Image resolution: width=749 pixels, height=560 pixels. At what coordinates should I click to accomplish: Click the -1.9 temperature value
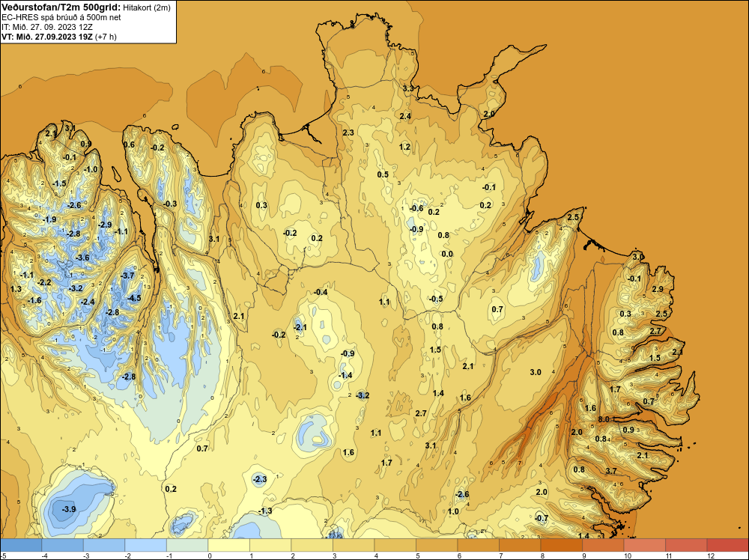49,219
